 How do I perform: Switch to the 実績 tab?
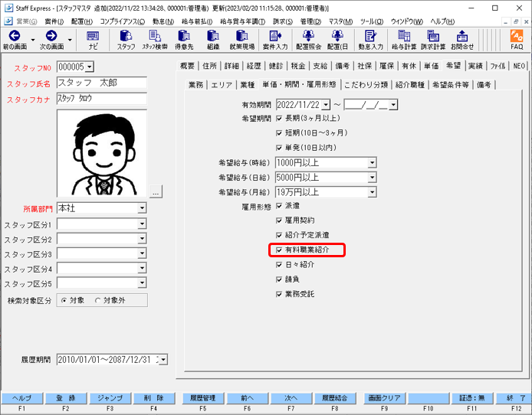coord(475,66)
